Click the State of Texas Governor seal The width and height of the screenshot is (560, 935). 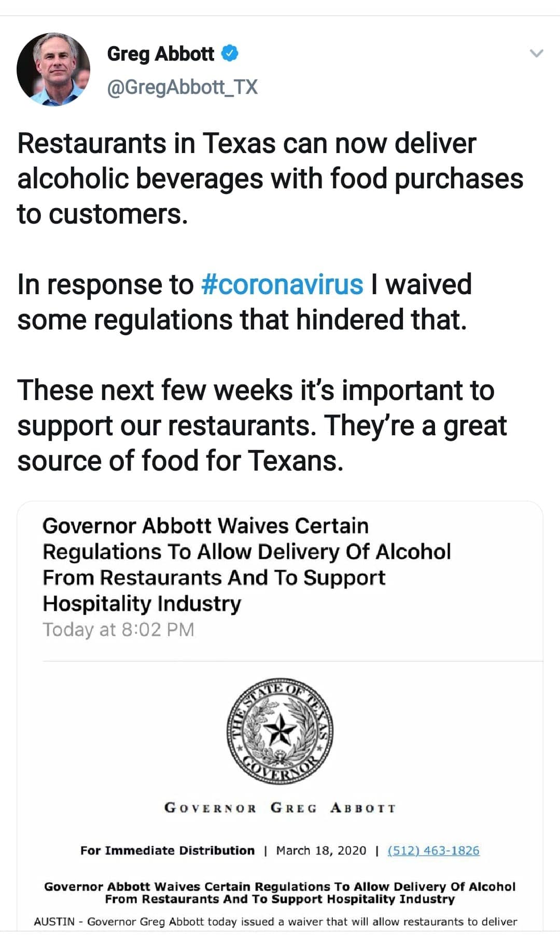tap(280, 732)
